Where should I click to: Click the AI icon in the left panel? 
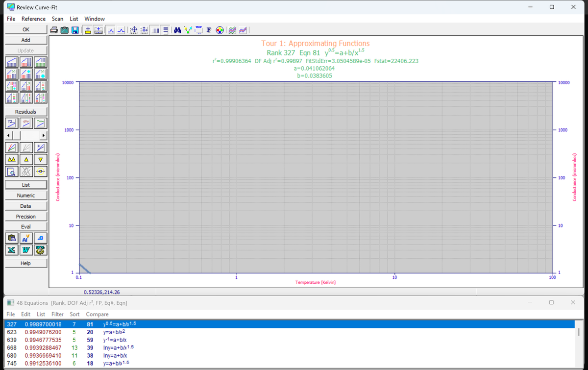tap(25, 239)
